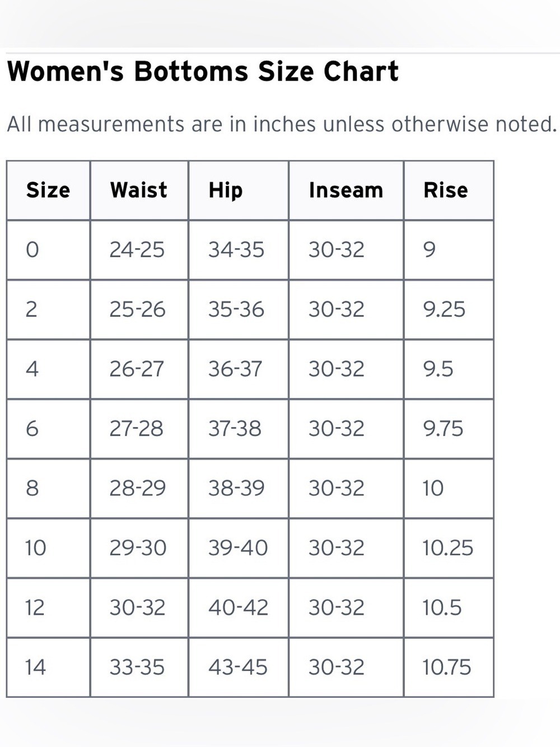560x747 pixels.
Task: Click waist value 28-29 for size 8
Action: tap(137, 489)
